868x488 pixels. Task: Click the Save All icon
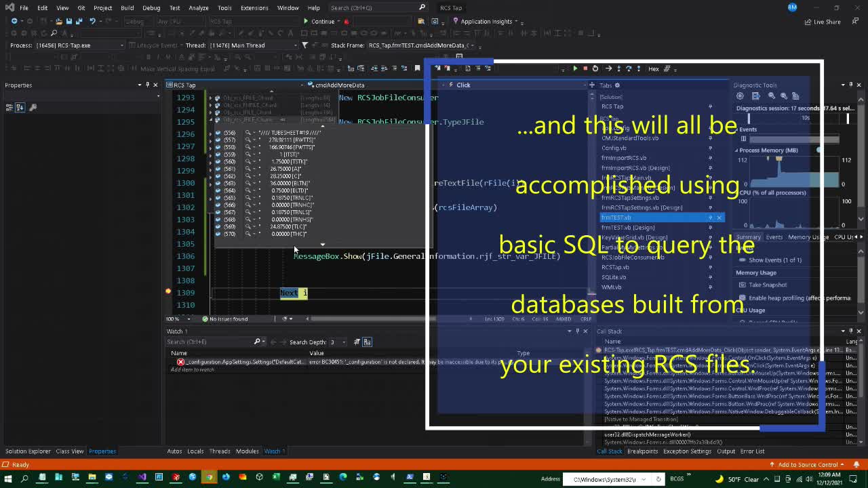click(79, 21)
